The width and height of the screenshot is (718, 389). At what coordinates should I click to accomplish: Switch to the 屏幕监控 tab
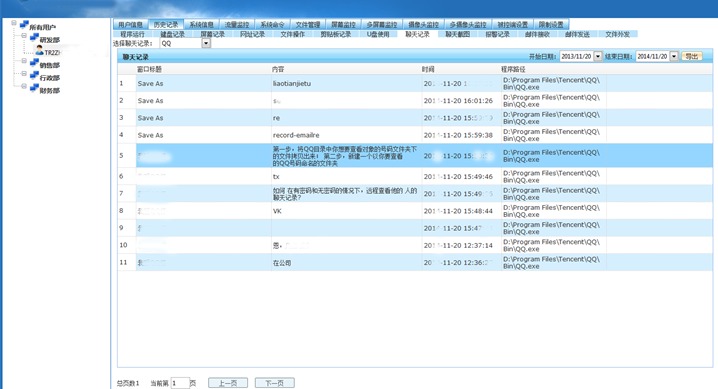point(343,25)
